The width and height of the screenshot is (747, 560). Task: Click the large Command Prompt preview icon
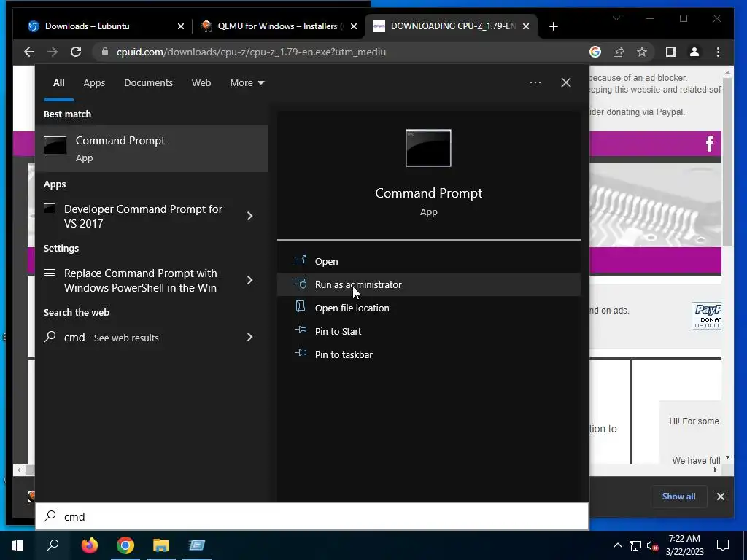coord(428,148)
